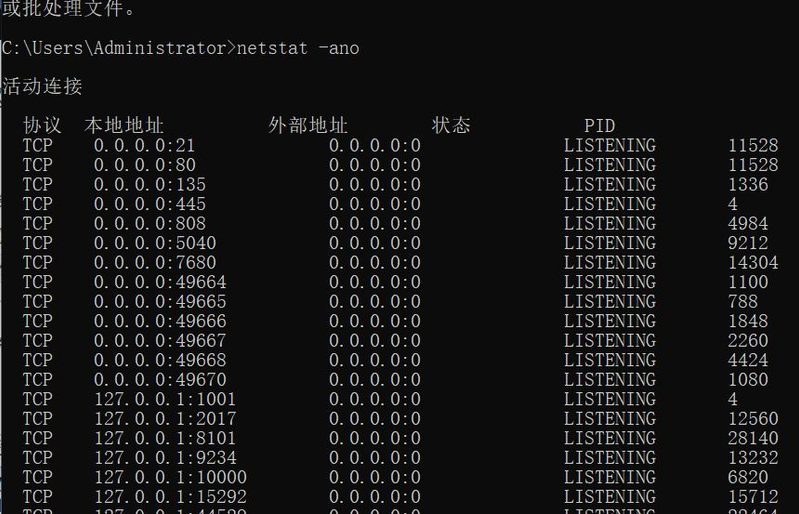Click PID 12560 for port 2017
Viewport: 799px width, 514px height.
[x=753, y=418]
